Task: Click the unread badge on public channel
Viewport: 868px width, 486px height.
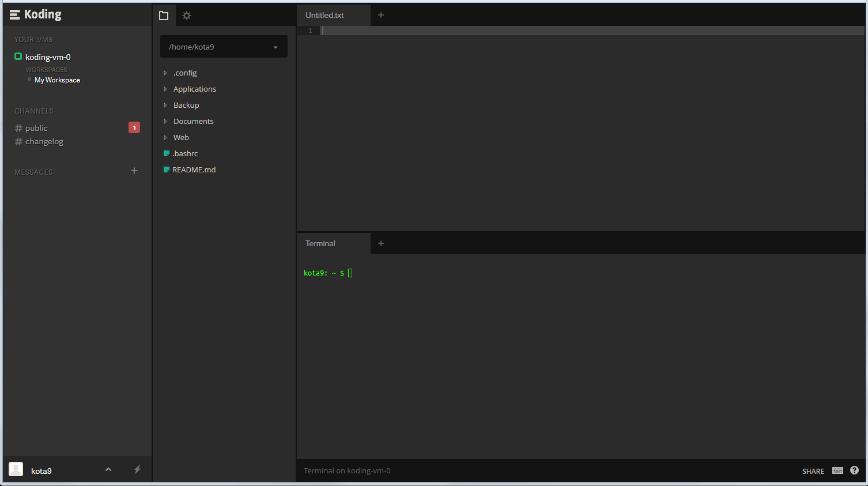Action: (134, 127)
